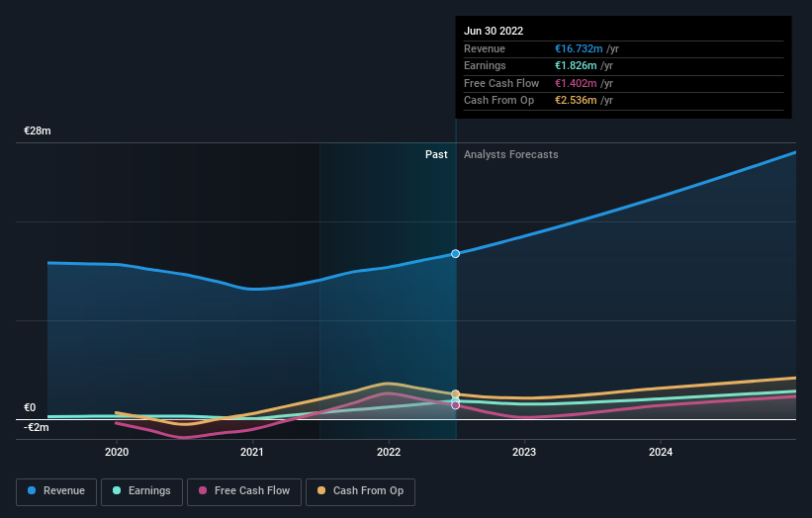Screen dimensions: 812x518
Task: Click the pink Free Cash Flow data point
Action: [455, 405]
